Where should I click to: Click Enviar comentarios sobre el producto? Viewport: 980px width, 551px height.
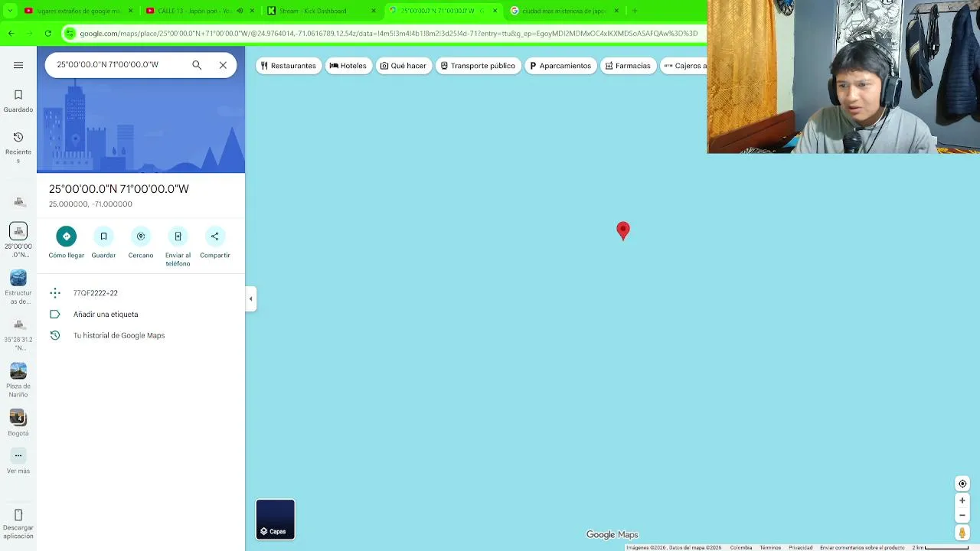[862, 547]
